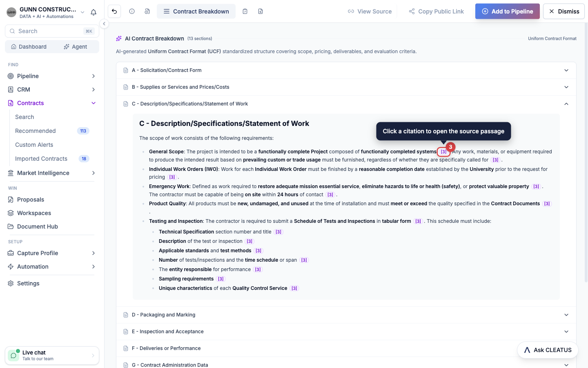The image size is (588, 368).
Task: Expand the Pipeline menu
Action: [x=52, y=76]
